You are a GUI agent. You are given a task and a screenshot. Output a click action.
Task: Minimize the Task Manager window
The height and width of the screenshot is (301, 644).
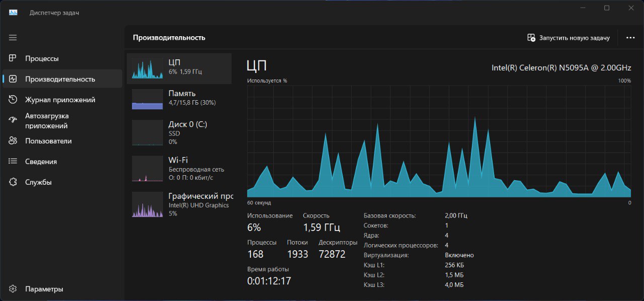tap(583, 8)
